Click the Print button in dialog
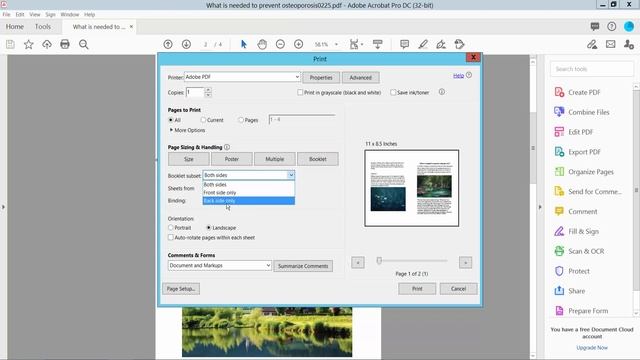Viewport: 640px width, 360px height. tap(417, 289)
